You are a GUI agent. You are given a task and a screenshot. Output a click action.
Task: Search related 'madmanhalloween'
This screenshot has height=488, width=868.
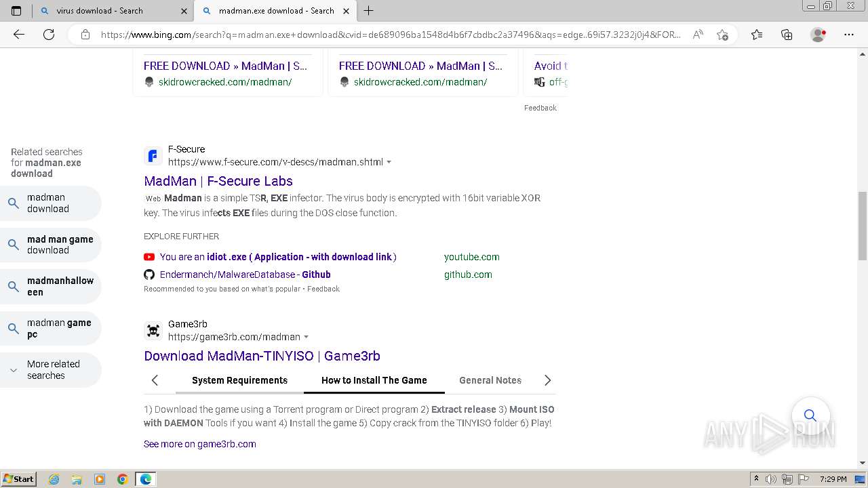tap(51, 287)
